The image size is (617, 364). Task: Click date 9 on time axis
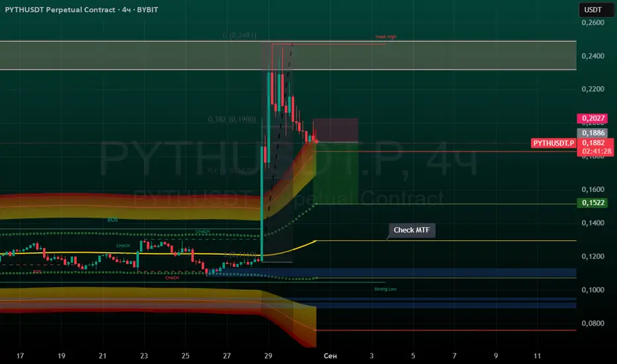[x=496, y=356]
